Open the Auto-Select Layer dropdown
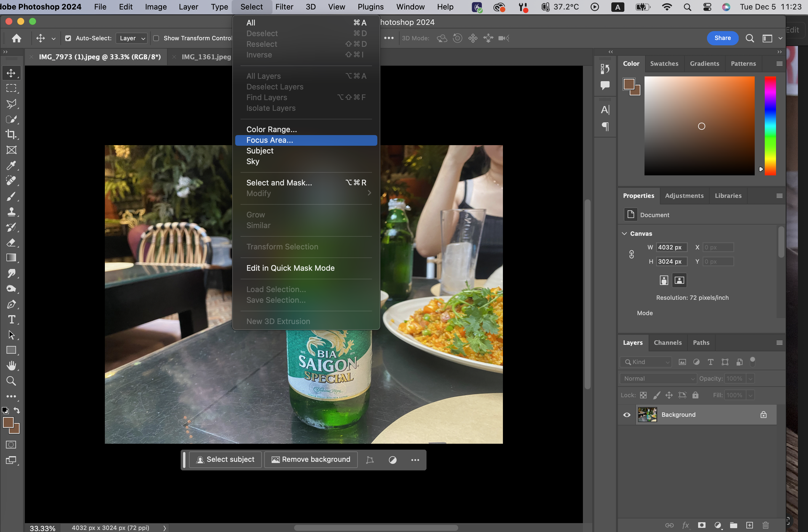This screenshot has height=532, width=808. pos(132,39)
